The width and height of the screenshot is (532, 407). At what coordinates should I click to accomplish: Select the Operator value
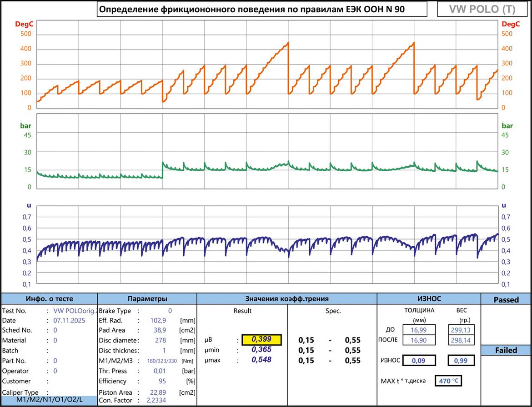55,371
